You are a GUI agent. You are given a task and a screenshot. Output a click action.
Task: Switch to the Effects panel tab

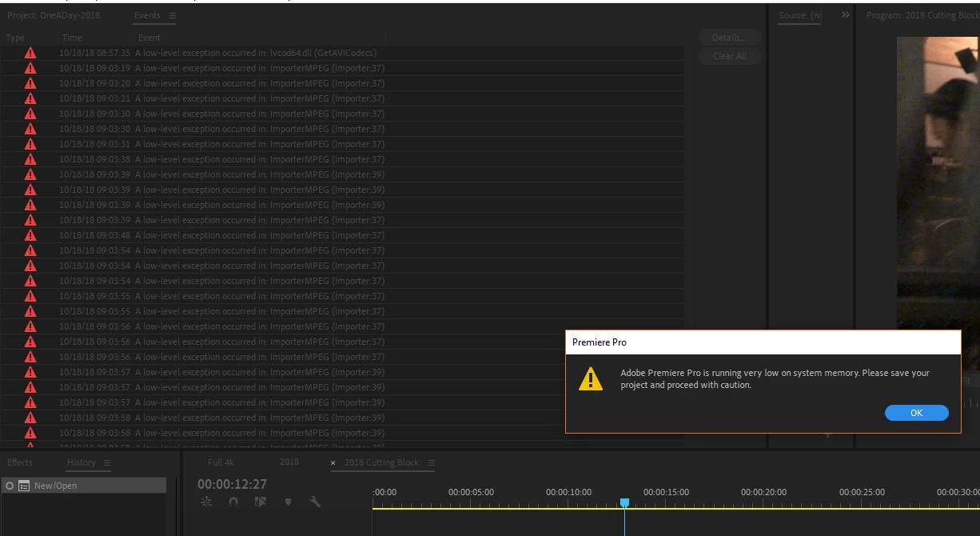point(20,462)
